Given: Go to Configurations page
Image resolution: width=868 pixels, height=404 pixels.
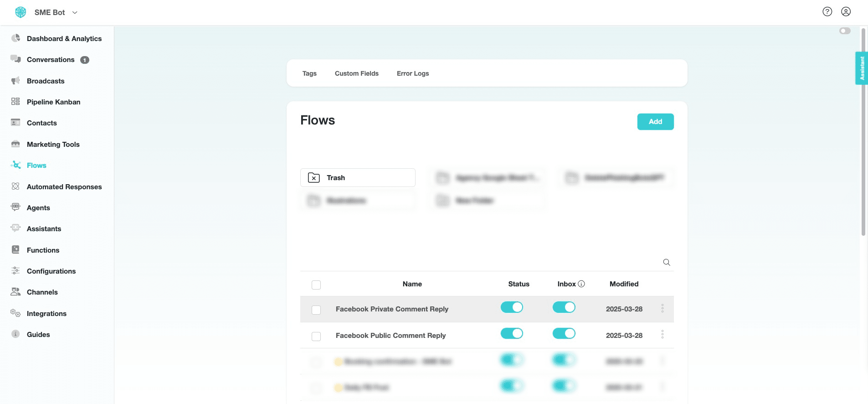Looking at the screenshot, I should tap(51, 271).
